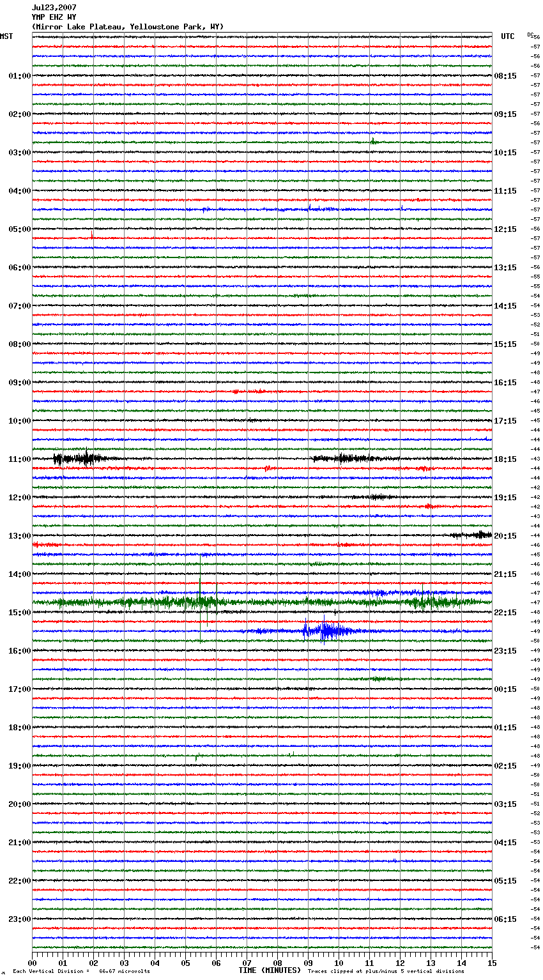Image resolution: width=543 pixels, height=980 pixels.
Task: Click minute '11' on the bottom axis
Action: point(370,963)
